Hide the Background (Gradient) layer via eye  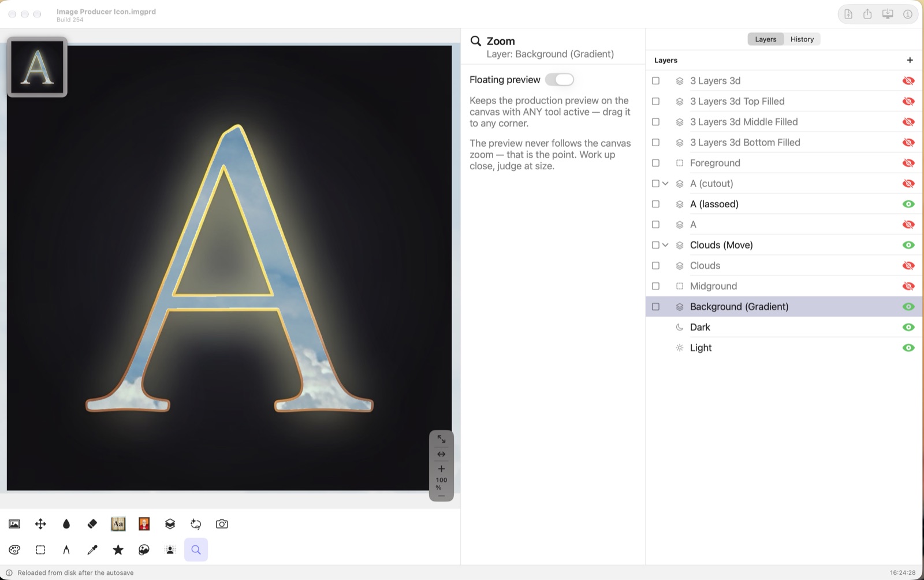click(908, 307)
